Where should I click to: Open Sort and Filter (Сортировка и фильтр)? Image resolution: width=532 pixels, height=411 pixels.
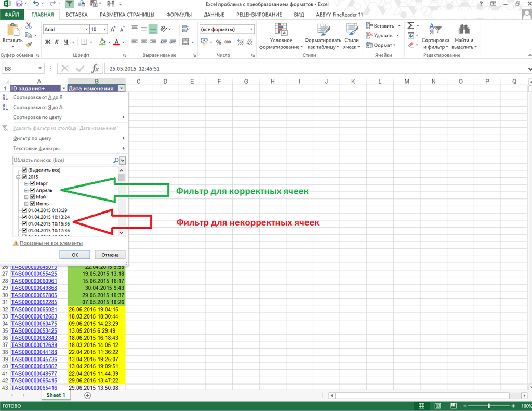point(436,36)
